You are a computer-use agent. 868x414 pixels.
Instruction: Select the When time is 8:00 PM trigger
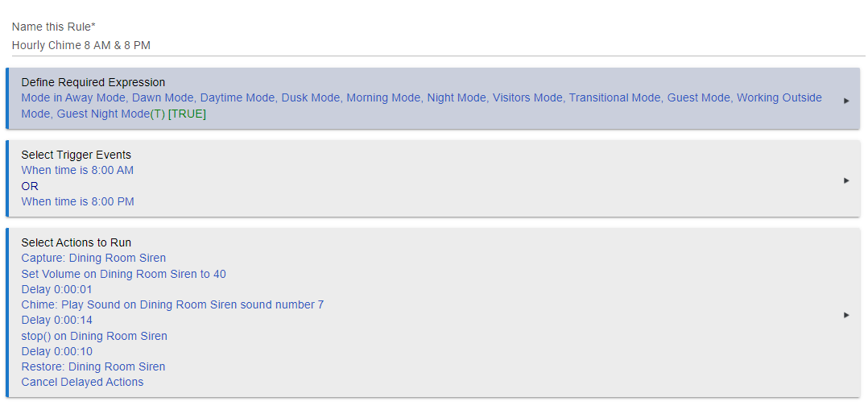[x=77, y=201]
